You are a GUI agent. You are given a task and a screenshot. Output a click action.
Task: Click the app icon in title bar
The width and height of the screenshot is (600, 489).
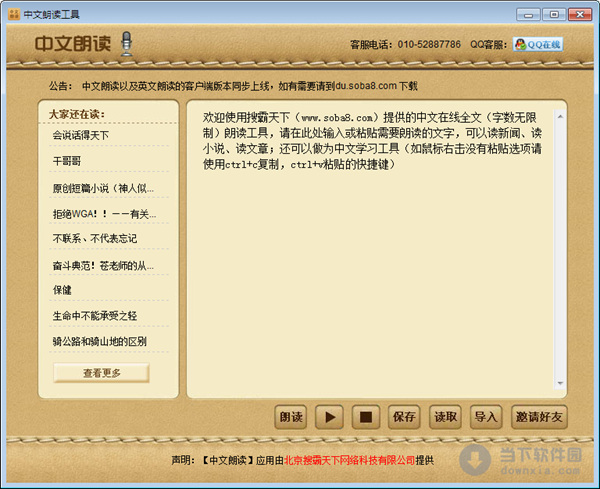point(14,15)
